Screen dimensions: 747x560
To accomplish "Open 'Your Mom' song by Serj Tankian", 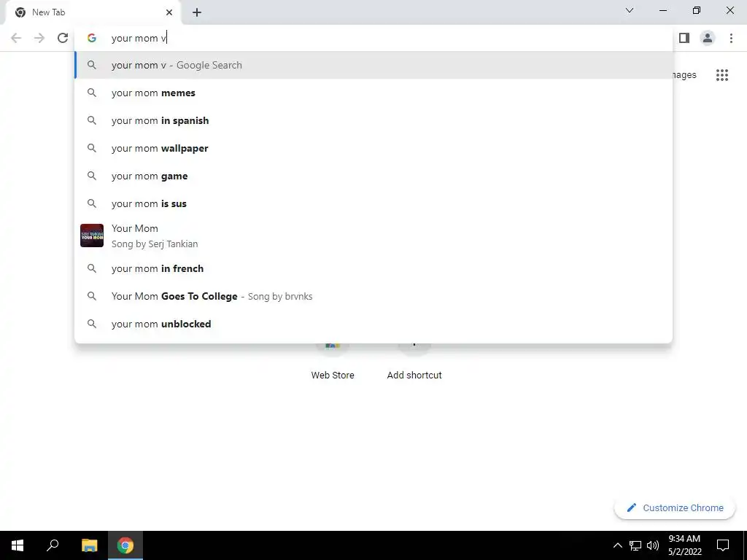I will pyautogui.click(x=373, y=236).
